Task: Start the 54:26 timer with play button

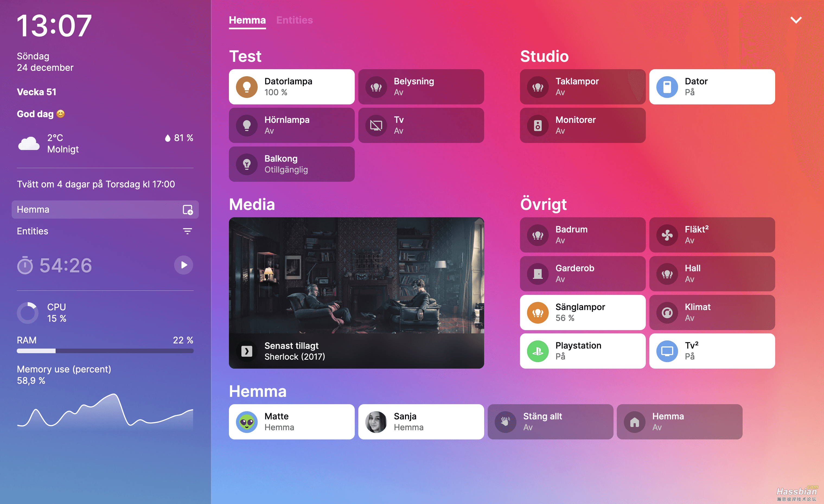Action: coord(184,265)
